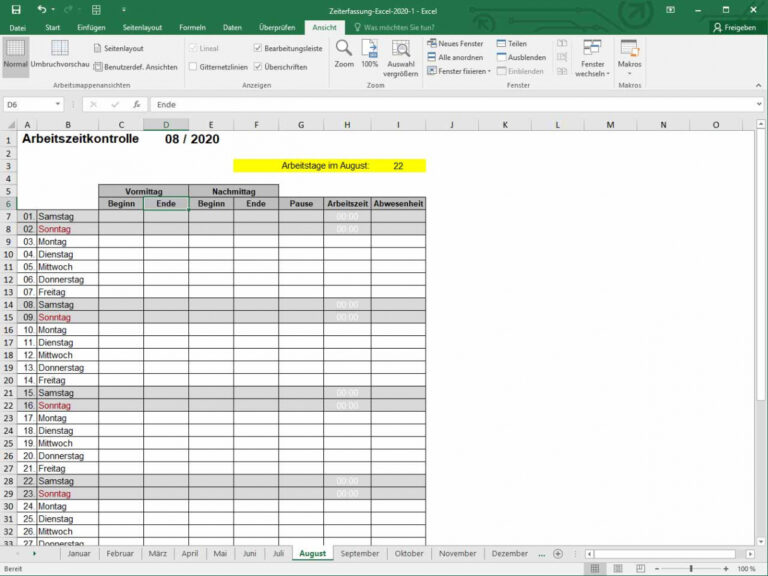Uncheck the Bearbeitungsleiste checkbox

coord(258,48)
